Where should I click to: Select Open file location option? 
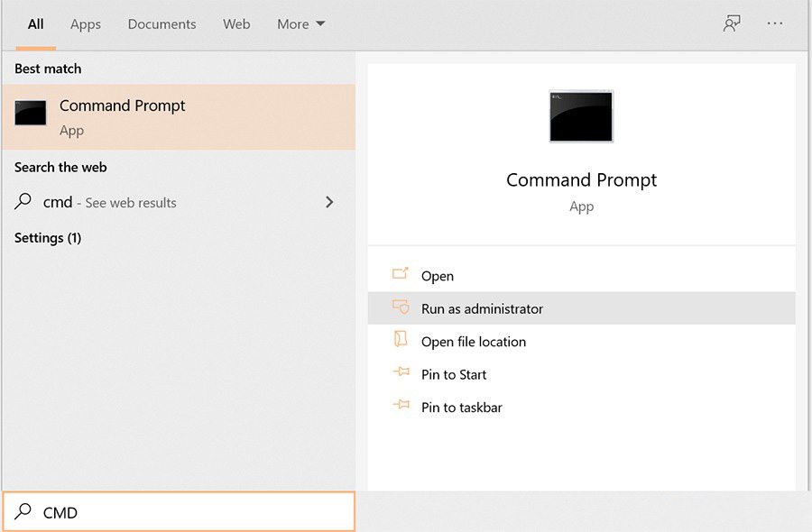(x=582, y=342)
